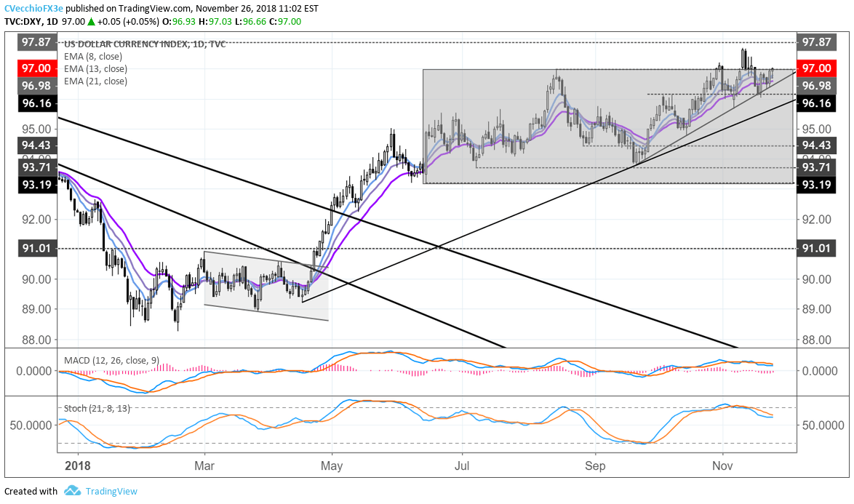Click the Mar date axis label
854x504 pixels.
click(204, 466)
